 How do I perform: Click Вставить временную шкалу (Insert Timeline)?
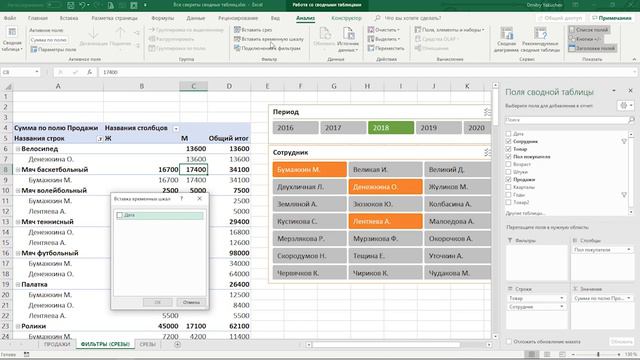coord(269,39)
